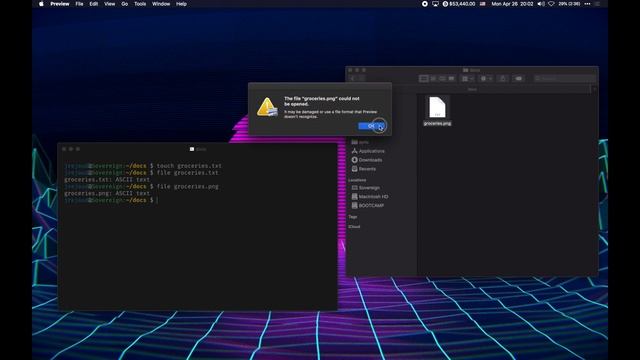
Task: Click 'file groceries.png' command in Terminal
Action: click(188, 187)
